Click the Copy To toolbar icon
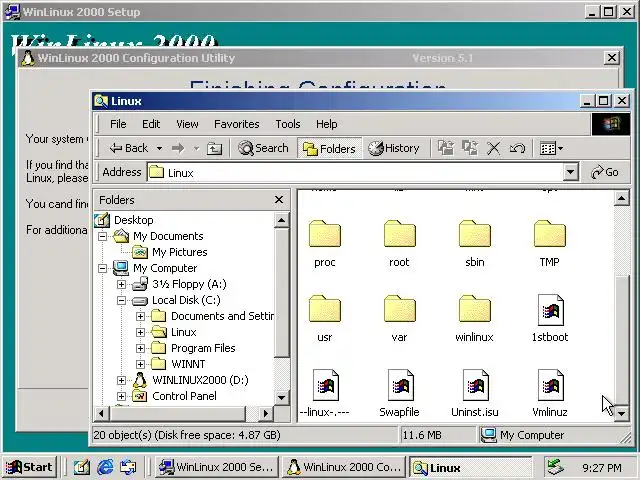This screenshot has width=640, height=480. pos(470,148)
